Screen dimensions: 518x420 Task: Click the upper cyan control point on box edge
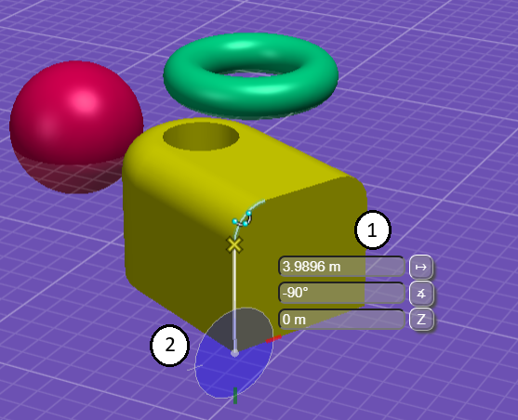click(248, 214)
